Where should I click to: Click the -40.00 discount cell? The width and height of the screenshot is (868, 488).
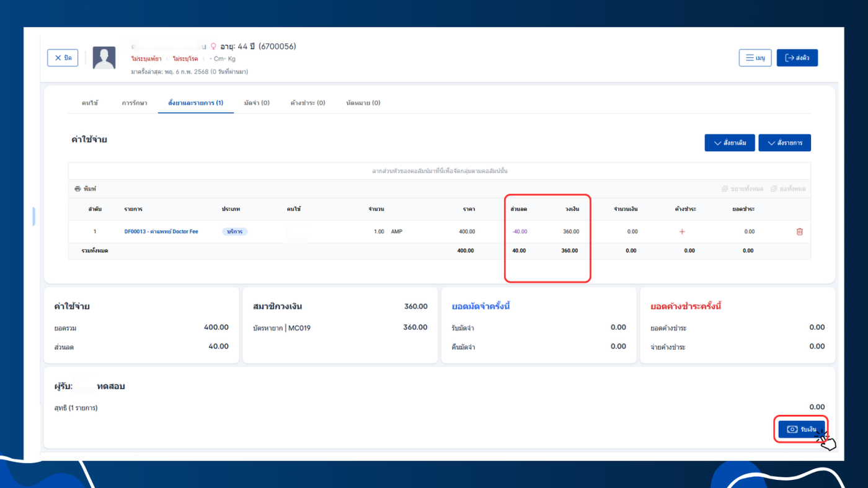pos(520,231)
